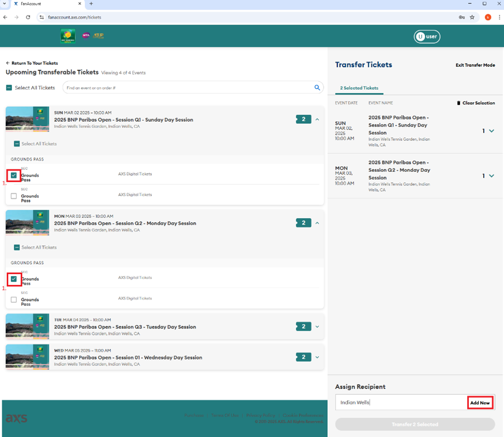The width and height of the screenshot is (504, 437).
Task: Open the Chrome profile avatar
Action: 487,18
